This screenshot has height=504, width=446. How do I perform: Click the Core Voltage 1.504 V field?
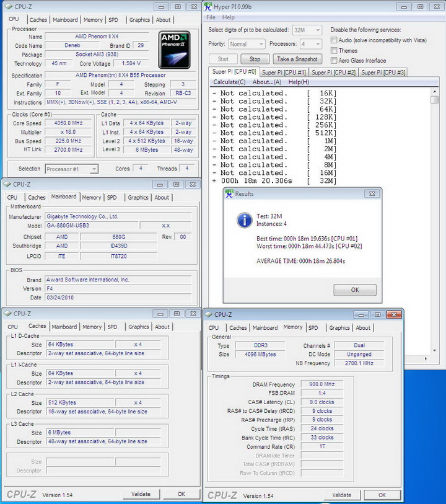click(131, 63)
